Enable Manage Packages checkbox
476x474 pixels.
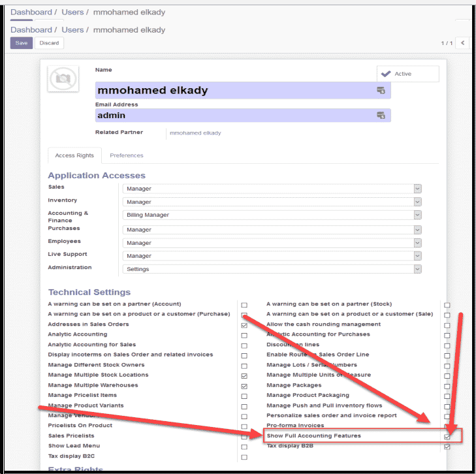click(x=447, y=387)
